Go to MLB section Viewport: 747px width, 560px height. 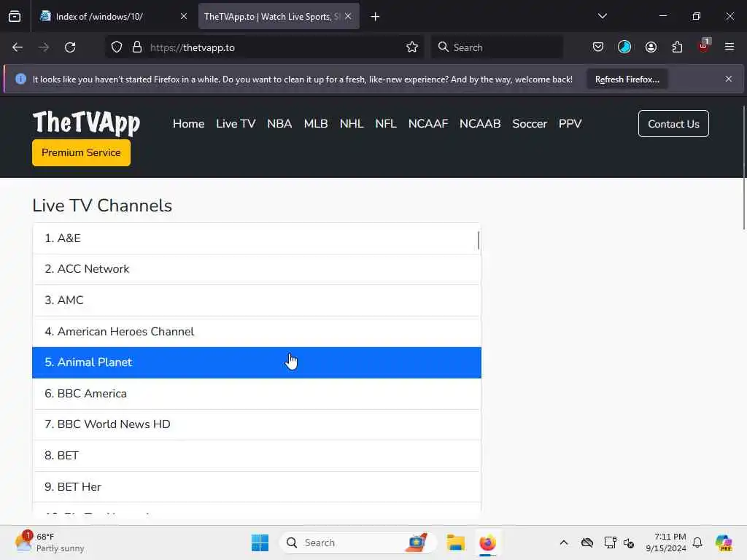pos(316,124)
